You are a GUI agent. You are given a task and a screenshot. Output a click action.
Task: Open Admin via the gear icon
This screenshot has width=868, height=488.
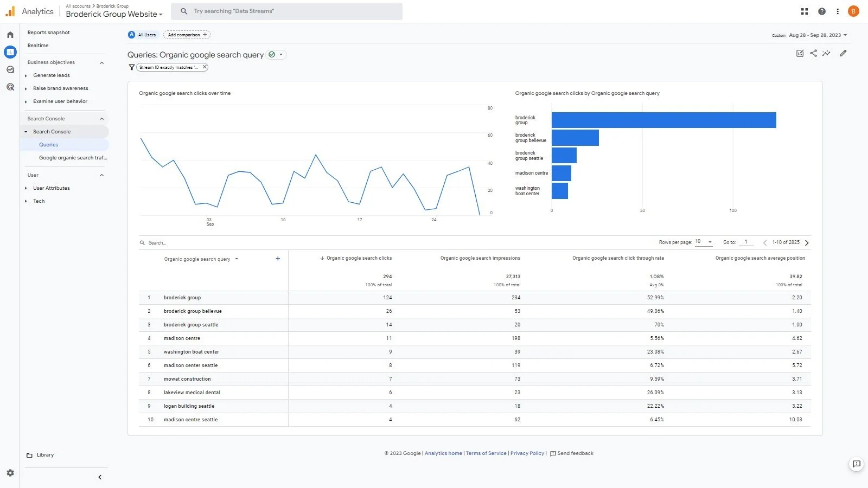(10, 472)
